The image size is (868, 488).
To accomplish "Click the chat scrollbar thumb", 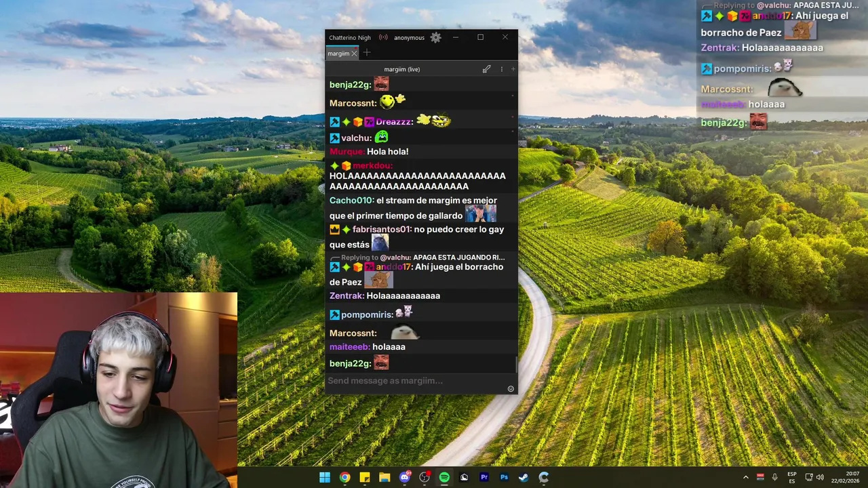I will [516, 365].
